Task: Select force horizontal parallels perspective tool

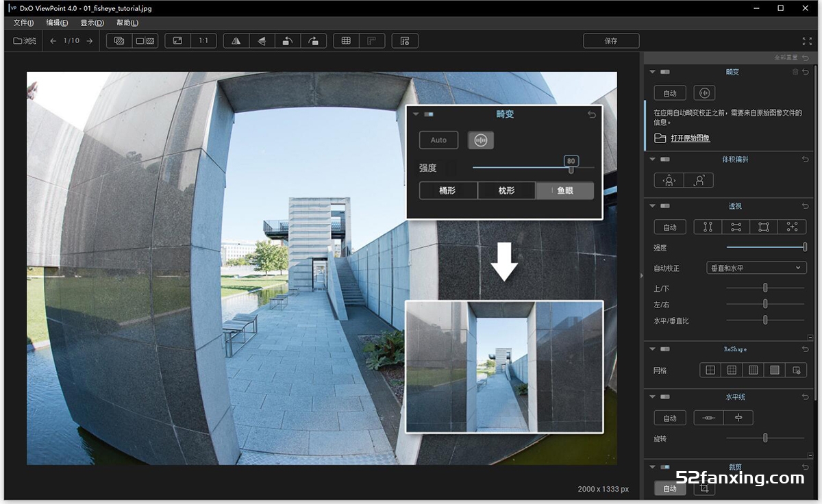Action: coord(736,227)
